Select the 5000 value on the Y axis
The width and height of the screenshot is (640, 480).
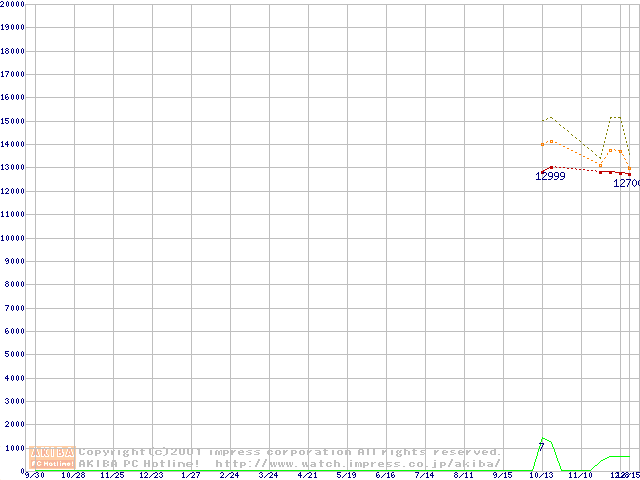pyautogui.click(x=14, y=355)
